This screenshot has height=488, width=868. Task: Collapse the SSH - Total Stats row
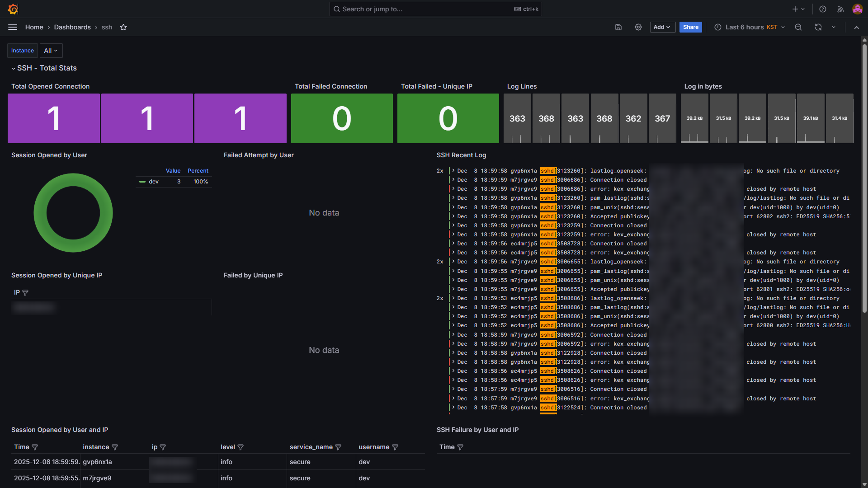[x=14, y=68]
